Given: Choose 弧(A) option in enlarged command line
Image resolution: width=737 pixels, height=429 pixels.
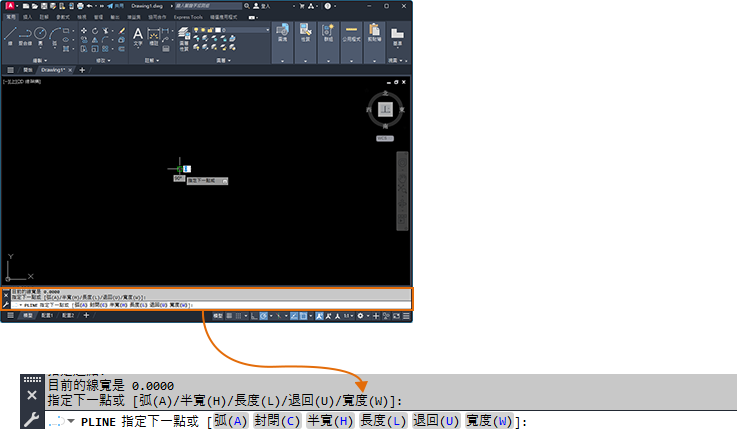Looking at the screenshot, I should 230,421.
